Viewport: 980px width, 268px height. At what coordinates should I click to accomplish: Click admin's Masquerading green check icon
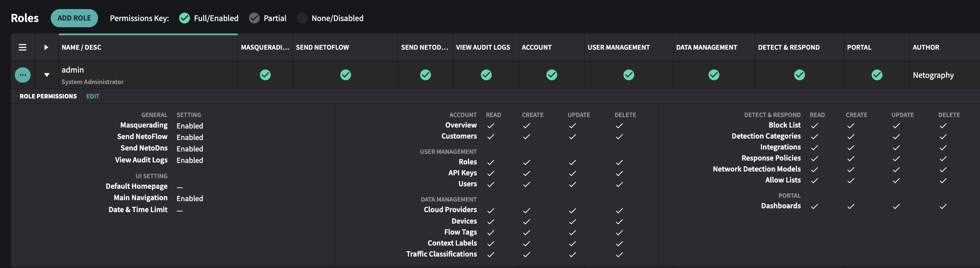[x=265, y=75]
